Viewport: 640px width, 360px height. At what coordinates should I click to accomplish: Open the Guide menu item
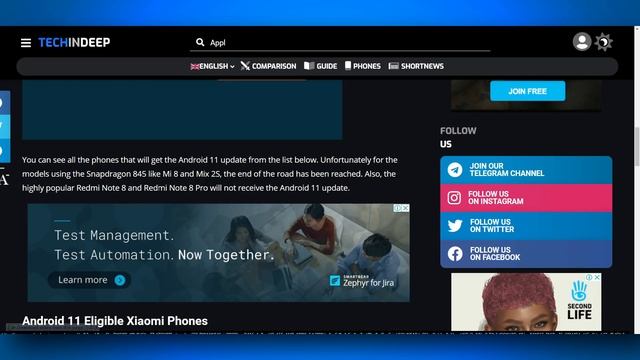tap(321, 66)
